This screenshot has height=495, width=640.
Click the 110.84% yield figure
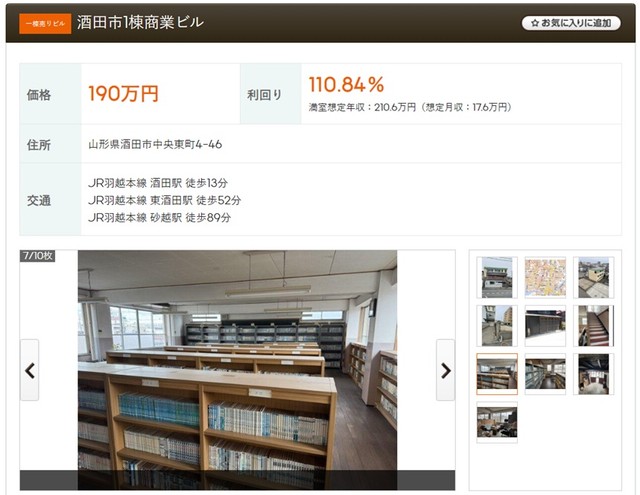(x=346, y=84)
